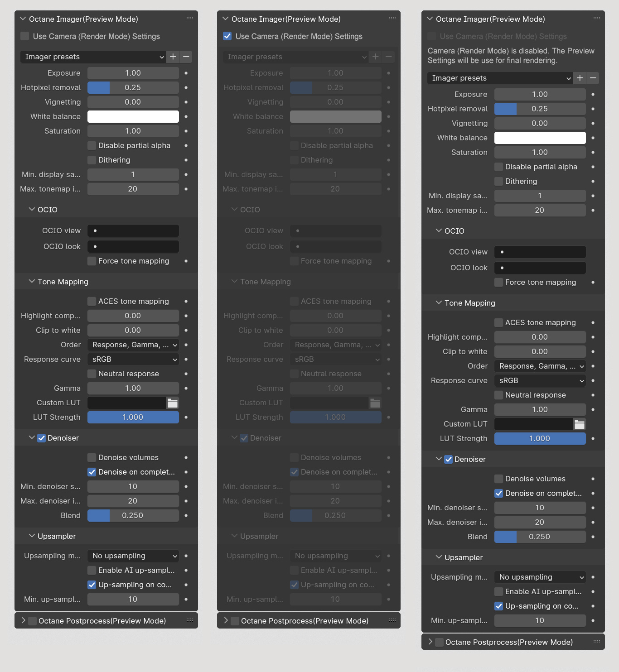Screen dimensions: 619x672
Task: Collapse the OCIO section in left panel
Action: pyautogui.click(x=32, y=209)
